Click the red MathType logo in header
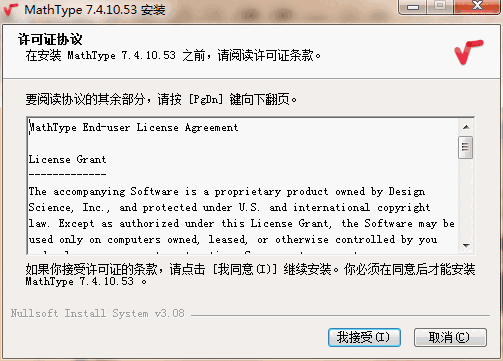This screenshot has width=503, height=361. click(468, 52)
